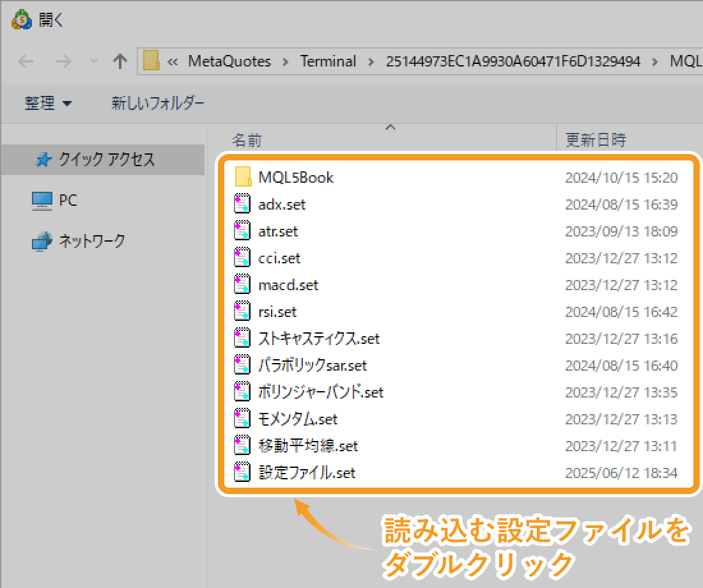Screen dimensions: 703x588
Task: Navigate to Terminal in the breadcrumb path
Action: click(328, 61)
